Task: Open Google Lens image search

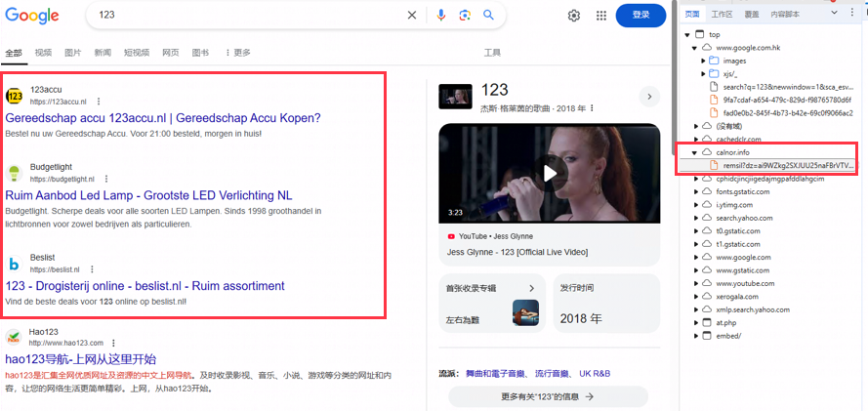Action: click(x=465, y=15)
